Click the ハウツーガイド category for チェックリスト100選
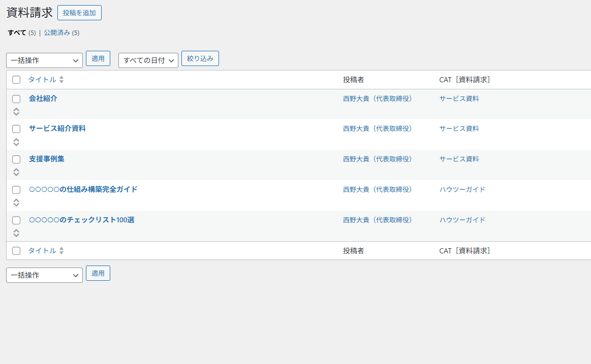Viewport: 591px width, 364px height. pos(462,220)
